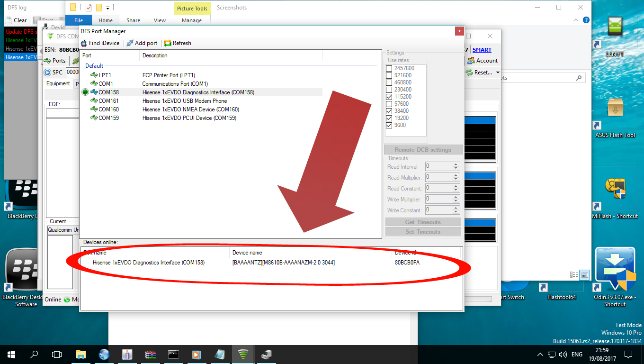
Task: Click the Set Timeouts button
Action: tap(423, 232)
